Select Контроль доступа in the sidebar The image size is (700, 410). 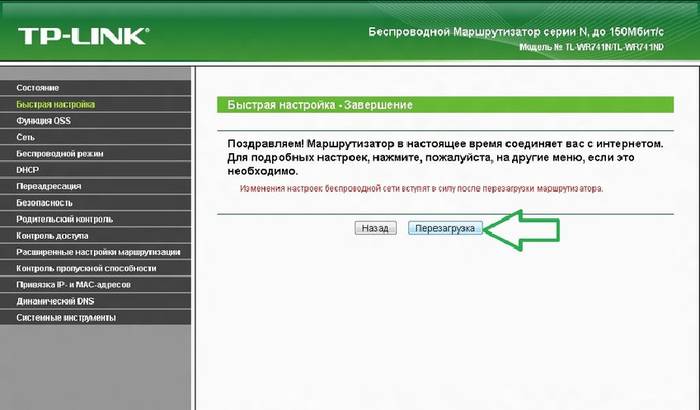56,235
